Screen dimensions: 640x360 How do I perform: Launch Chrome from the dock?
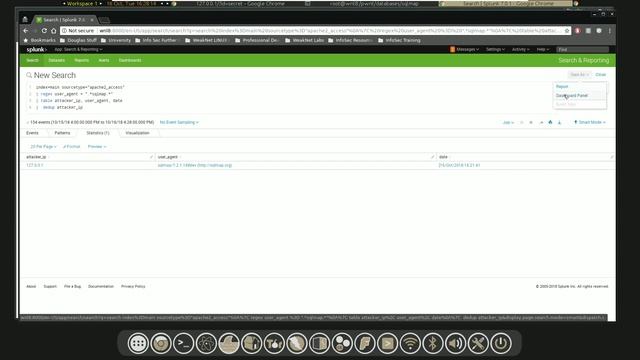click(161, 343)
